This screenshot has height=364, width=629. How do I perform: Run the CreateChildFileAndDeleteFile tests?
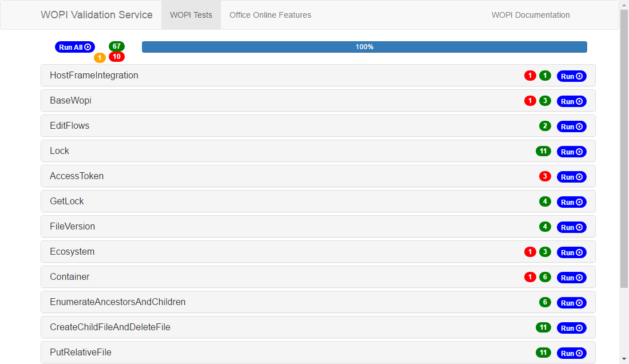(572, 328)
